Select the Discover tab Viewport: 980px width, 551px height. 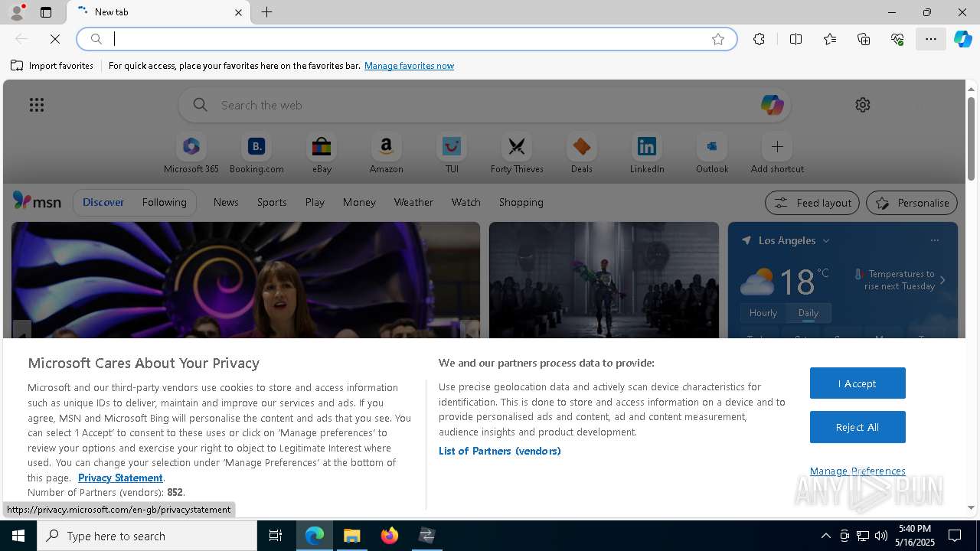pos(103,202)
